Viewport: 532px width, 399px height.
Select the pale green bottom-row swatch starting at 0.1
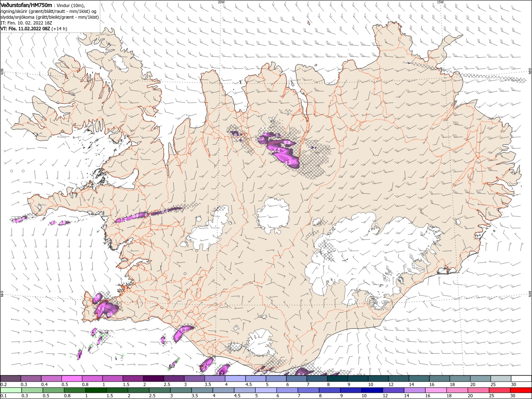11,390
